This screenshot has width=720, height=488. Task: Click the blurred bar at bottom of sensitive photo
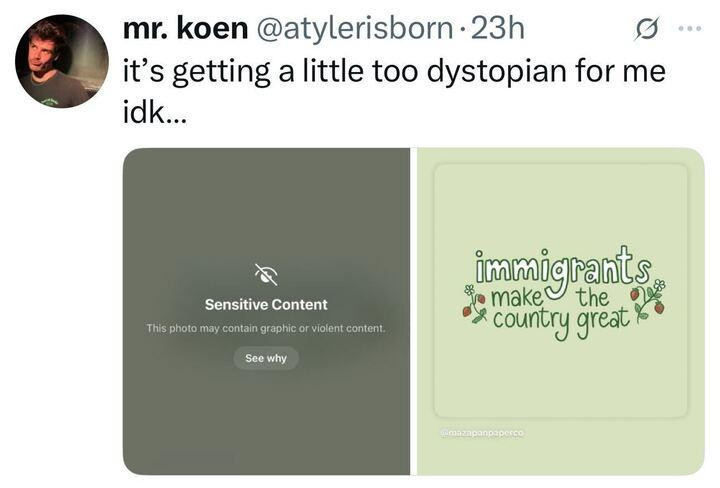197,458
